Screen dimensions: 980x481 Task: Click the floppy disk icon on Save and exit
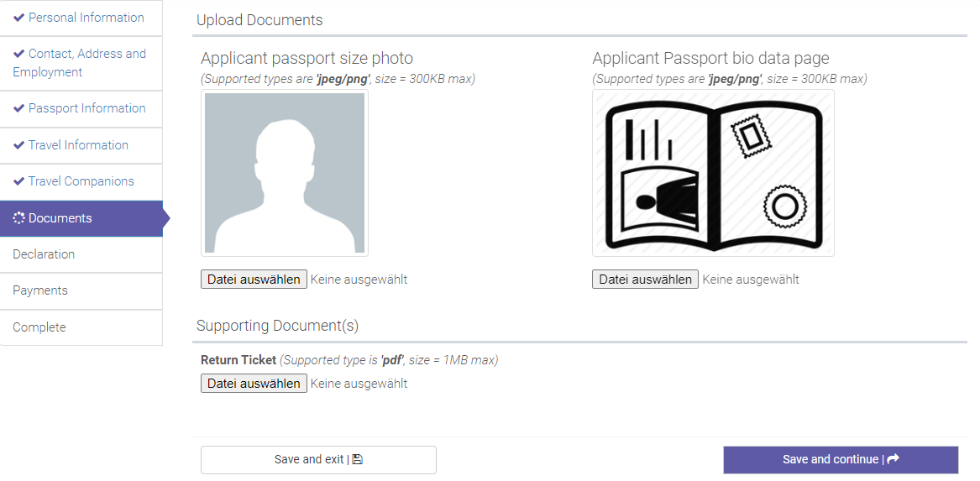[x=357, y=459]
